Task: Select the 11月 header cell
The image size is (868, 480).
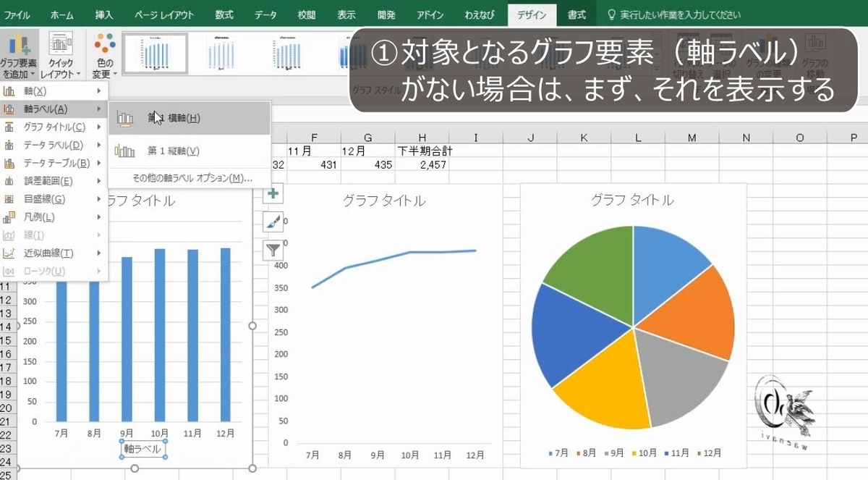Action: [314, 151]
